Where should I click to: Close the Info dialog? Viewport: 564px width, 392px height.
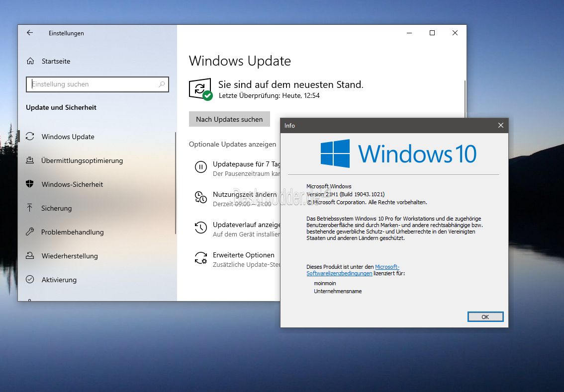tap(501, 125)
